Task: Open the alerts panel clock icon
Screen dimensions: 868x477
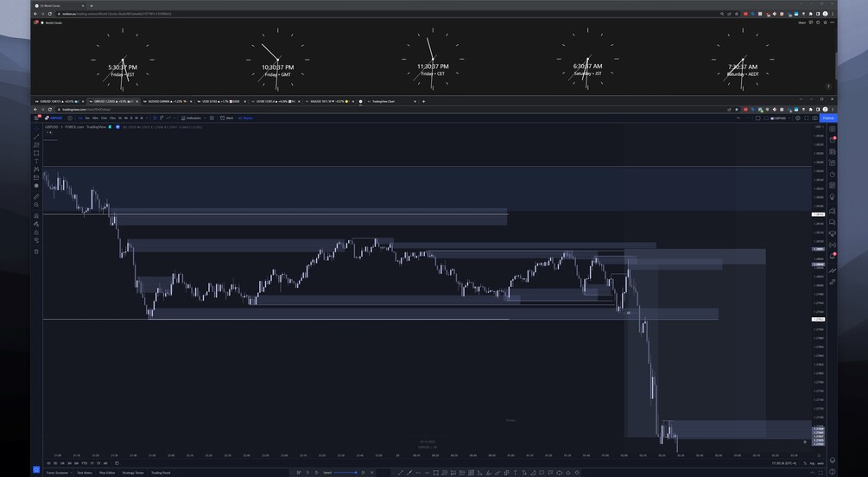Action: (832, 140)
